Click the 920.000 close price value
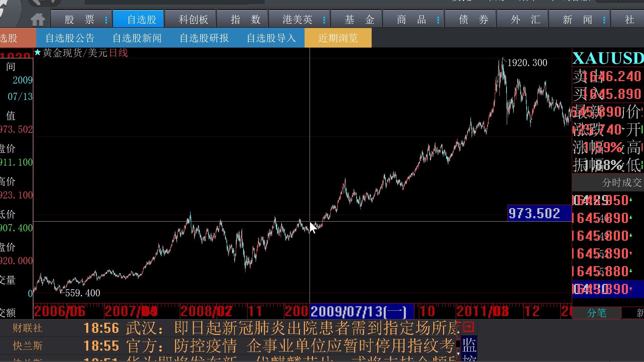Viewport: 644px width, 362px height. (x=16, y=261)
